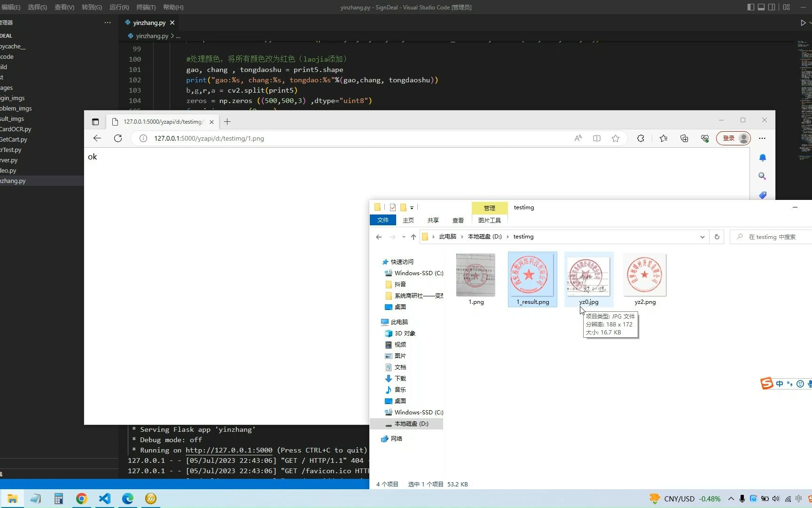Image resolution: width=812 pixels, height=508 pixels.
Task: Click File Explorer up-directory arrow
Action: click(x=414, y=237)
